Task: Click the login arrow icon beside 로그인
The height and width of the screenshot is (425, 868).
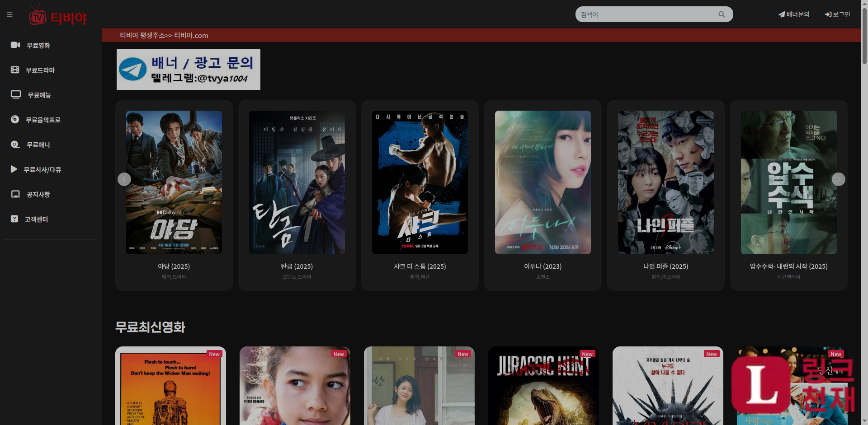Action: click(x=828, y=14)
